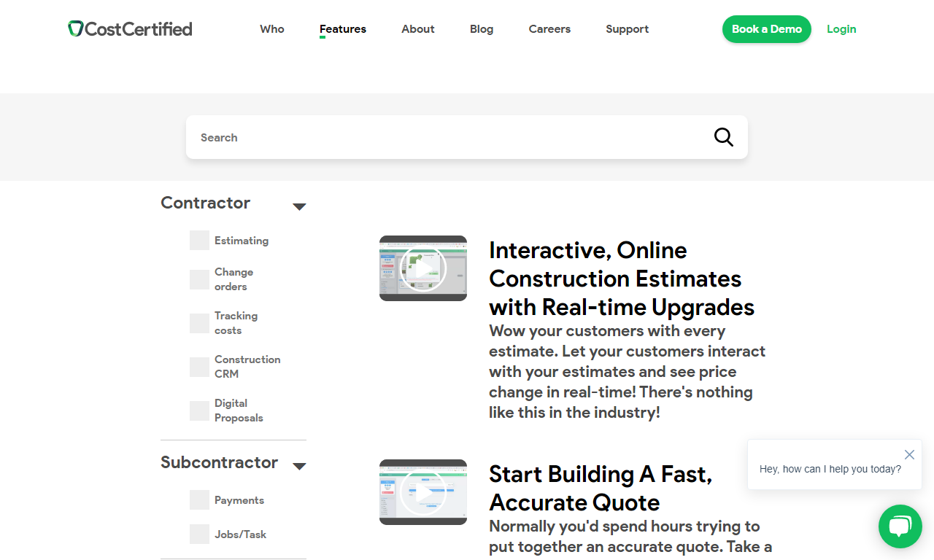This screenshot has width=934, height=560.
Task: Check the Change orders filter checkbox
Action: [199, 279]
